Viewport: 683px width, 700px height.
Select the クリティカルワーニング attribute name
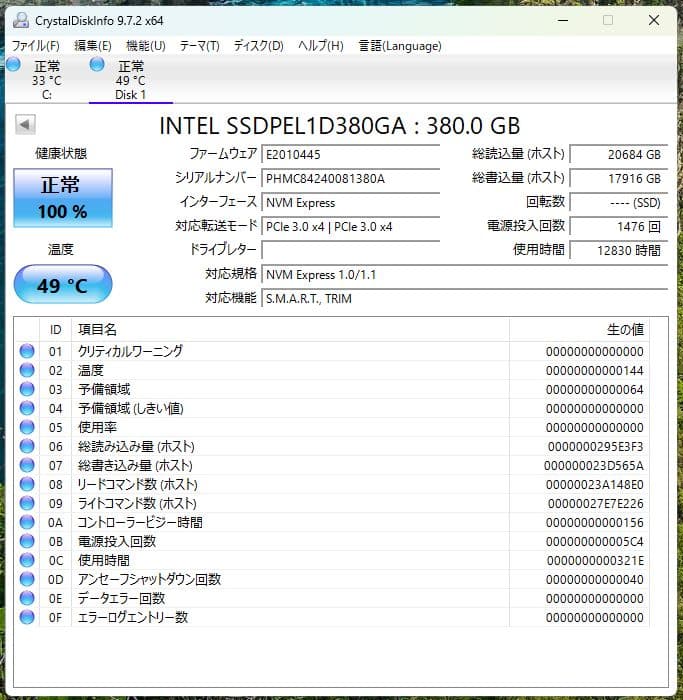130,351
